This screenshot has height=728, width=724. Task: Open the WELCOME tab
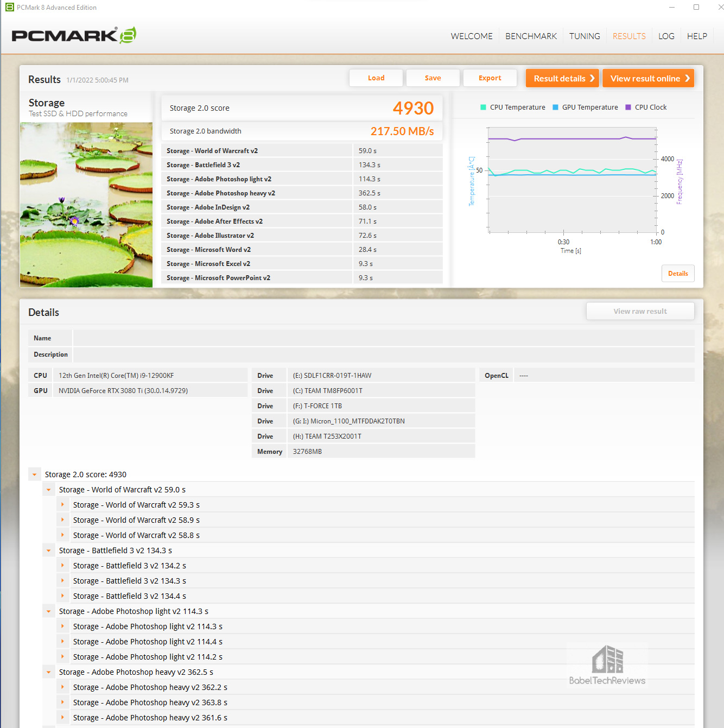[472, 36]
